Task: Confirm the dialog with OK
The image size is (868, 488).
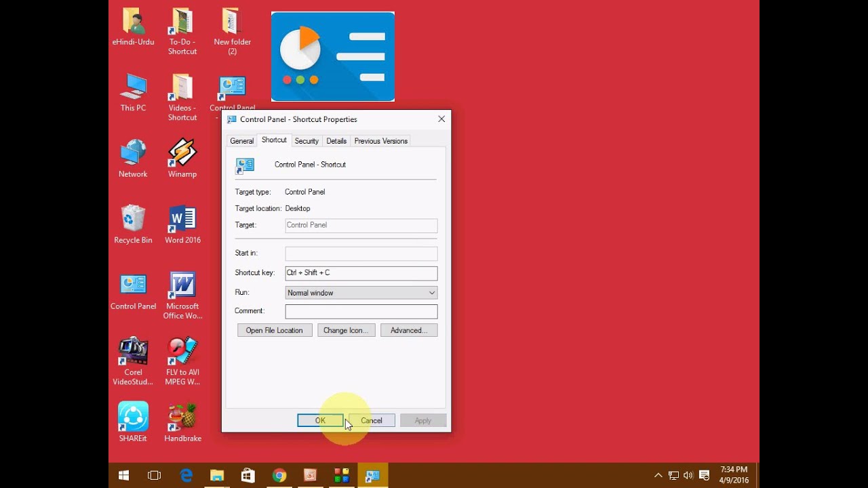Action: coord(320,420)
